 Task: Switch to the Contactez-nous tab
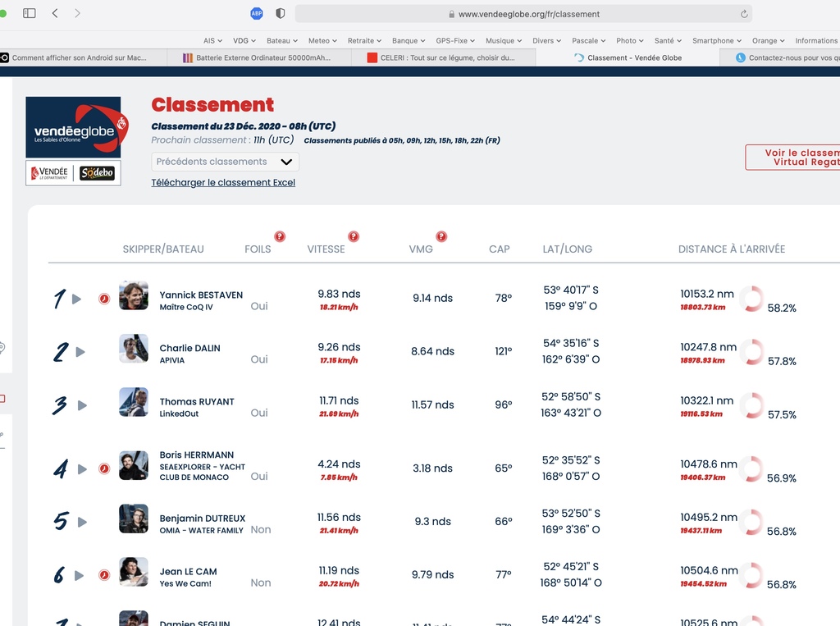(x=780, y=58)
